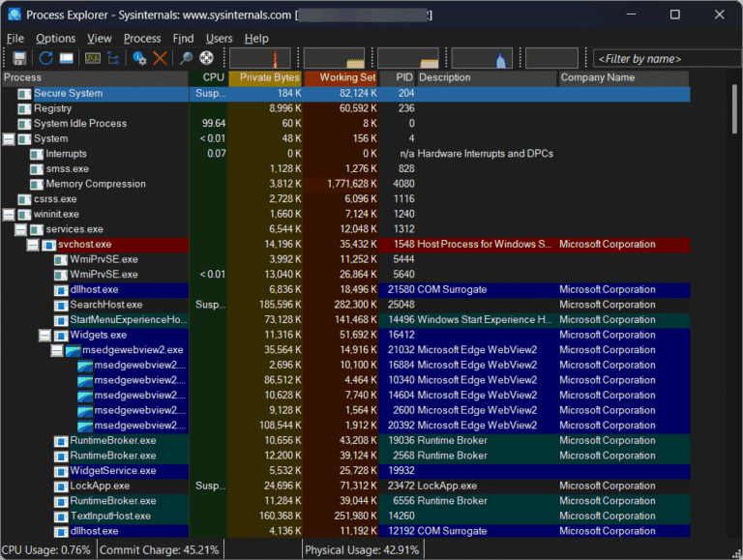Select the Memory Compression process
Screen dimensions: 743x560
pos(345,184)
